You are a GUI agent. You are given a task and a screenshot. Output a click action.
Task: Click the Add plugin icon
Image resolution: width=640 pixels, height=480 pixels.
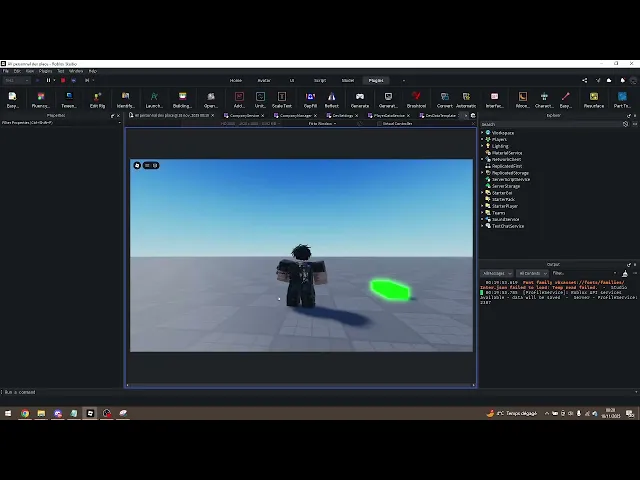coord(239,100)
